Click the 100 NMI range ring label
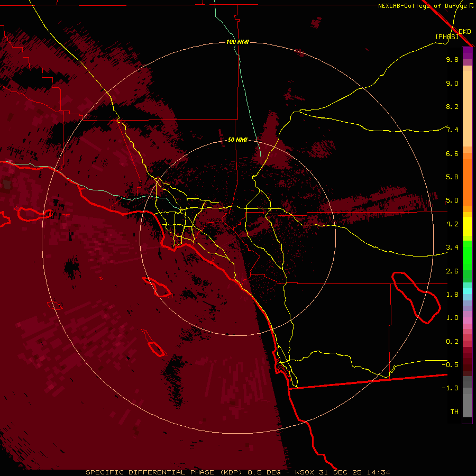 [x=237, y=42]
